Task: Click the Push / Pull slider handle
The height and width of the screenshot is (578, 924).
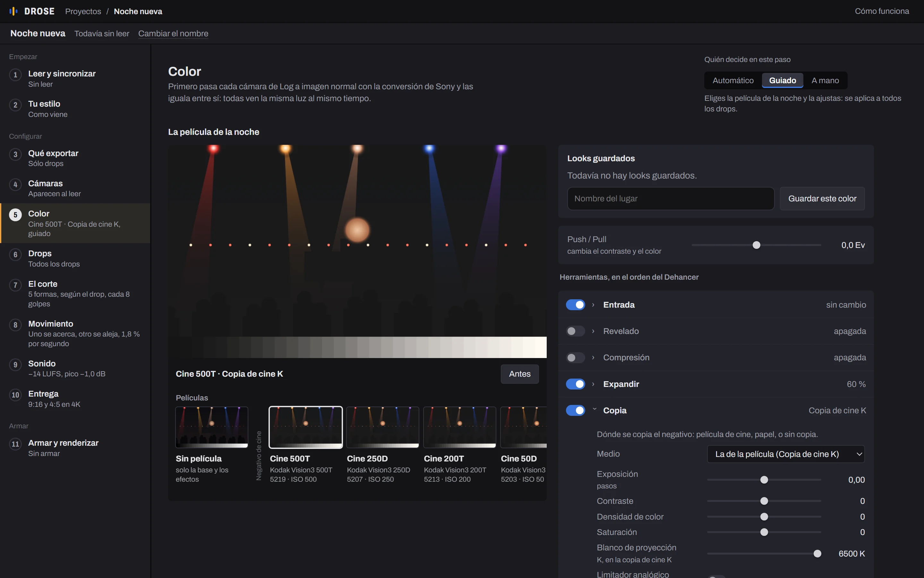Action: point(757,245)
